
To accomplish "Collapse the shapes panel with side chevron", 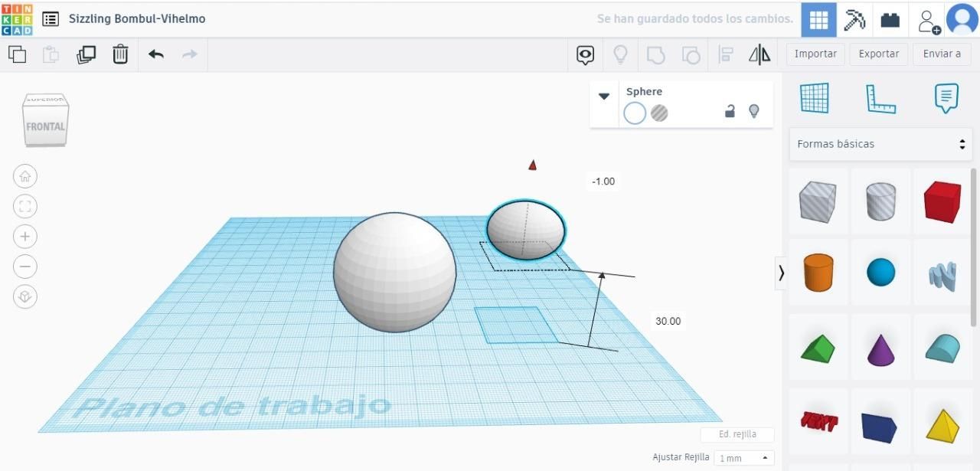I will (781, 273).
